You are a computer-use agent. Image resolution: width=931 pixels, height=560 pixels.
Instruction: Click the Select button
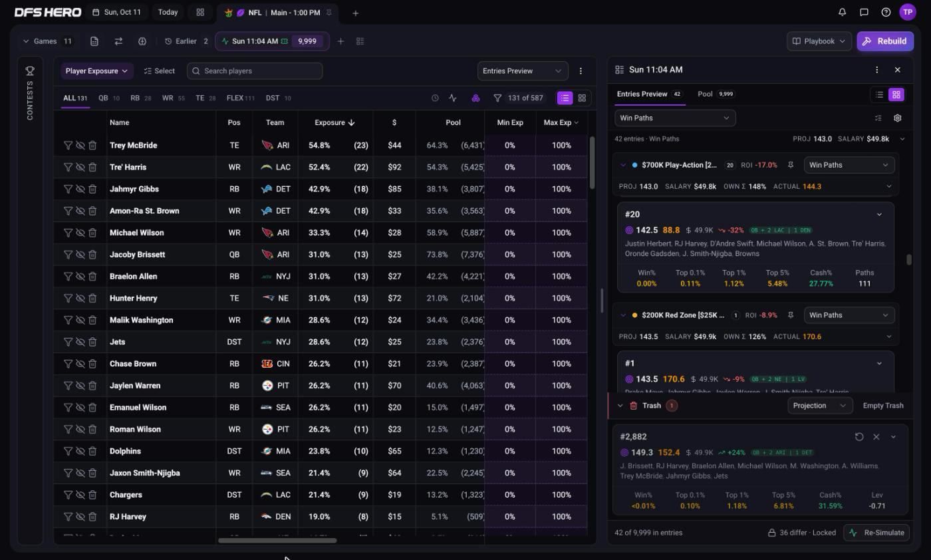click(160, 70)
